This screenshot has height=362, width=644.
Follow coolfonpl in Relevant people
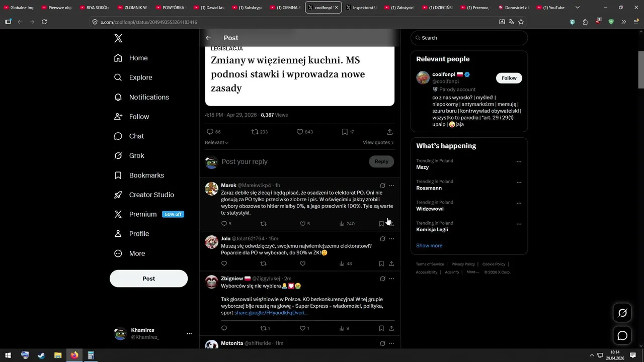tap(509, 78)
